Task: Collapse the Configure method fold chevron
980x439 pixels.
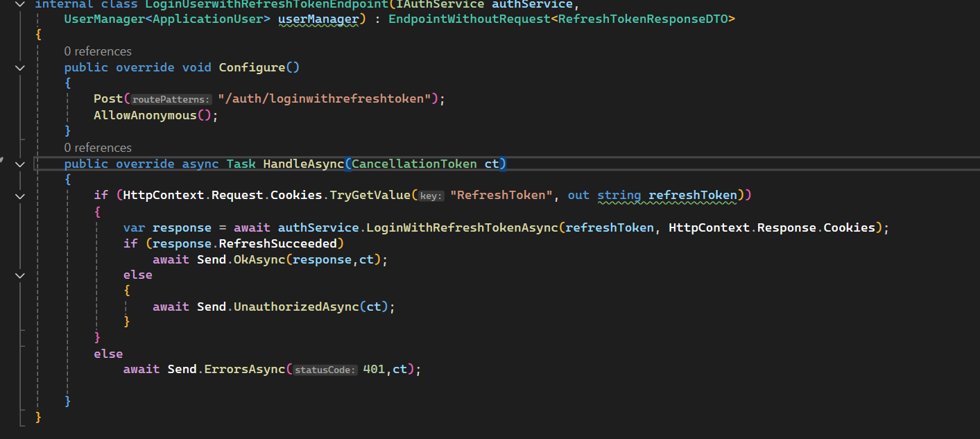Action: point(19,68)
